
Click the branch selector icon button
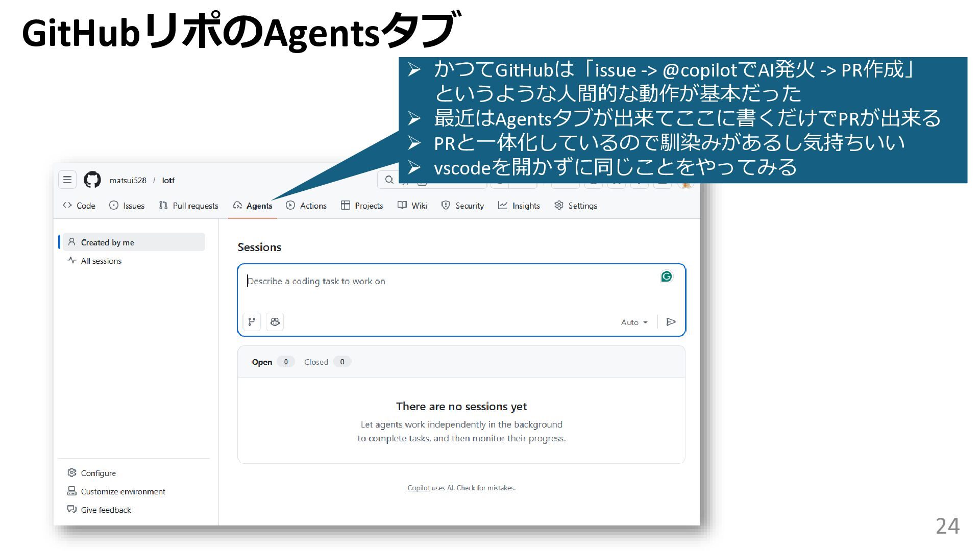pyautogui.click(x=252, y=322)
